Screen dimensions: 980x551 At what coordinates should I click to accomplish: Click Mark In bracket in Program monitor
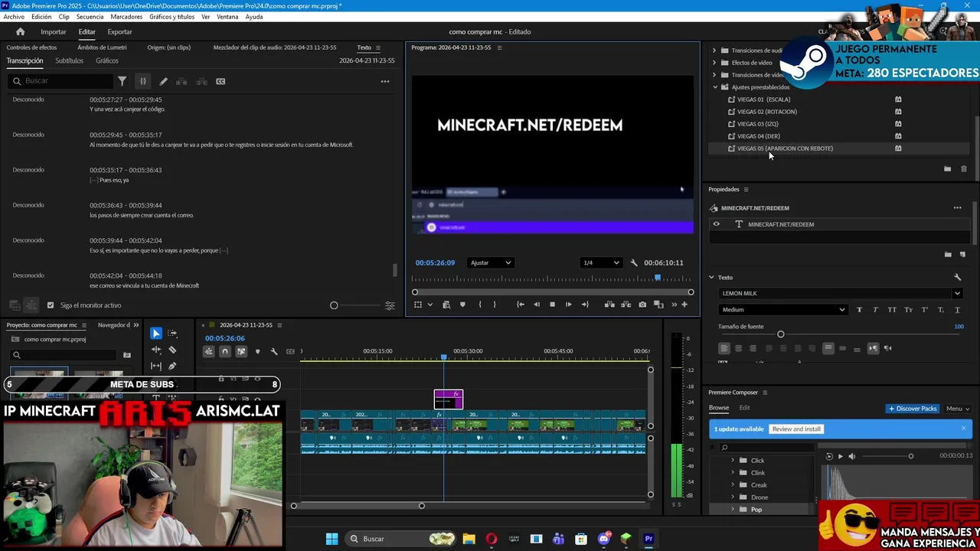480,305
